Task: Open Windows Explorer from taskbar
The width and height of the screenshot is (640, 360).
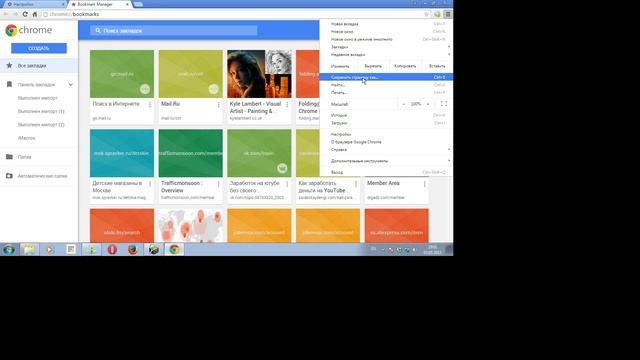Action: [x=29, y=249]
